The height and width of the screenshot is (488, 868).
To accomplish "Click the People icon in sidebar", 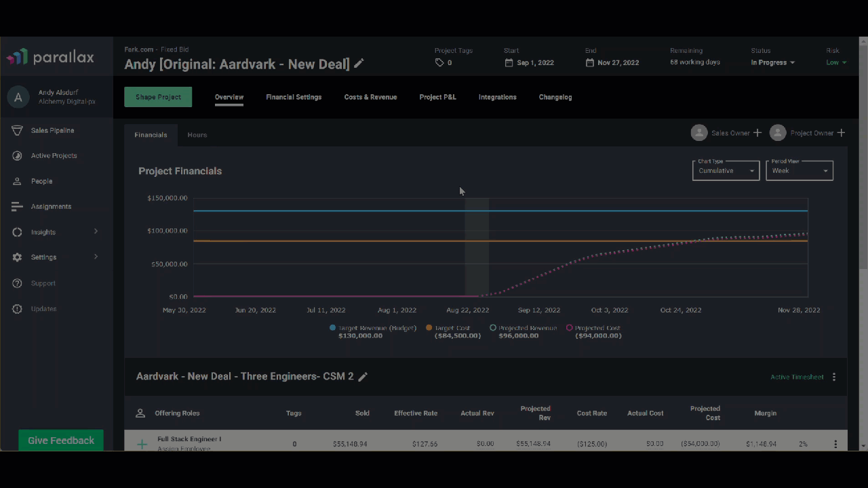I will pos(17,181).
